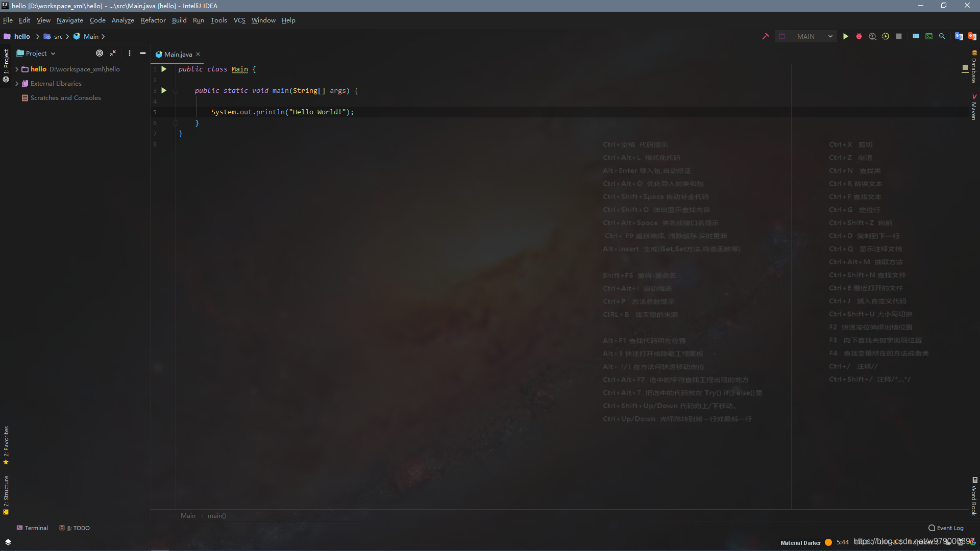Start debugging with the red bug icon
Image resolution: width=980 pixels, height=551 pixels.
pyautogui.click(x=859, y=36)
